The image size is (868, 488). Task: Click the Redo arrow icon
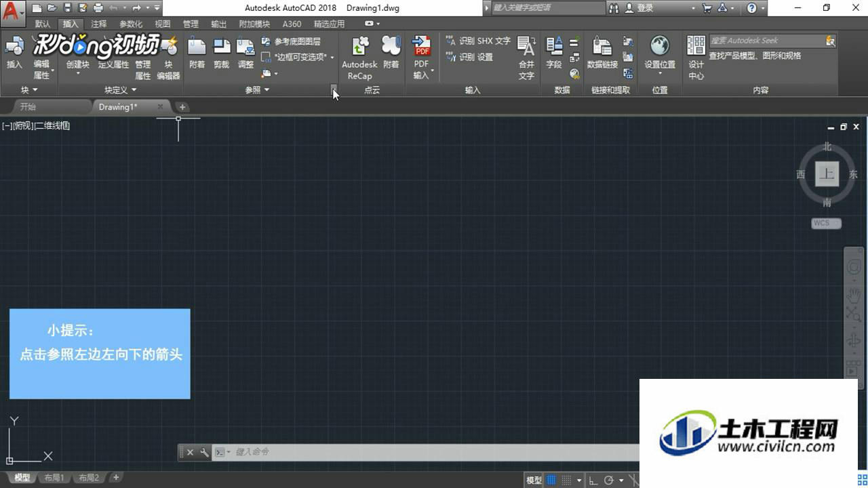(137, 8)
